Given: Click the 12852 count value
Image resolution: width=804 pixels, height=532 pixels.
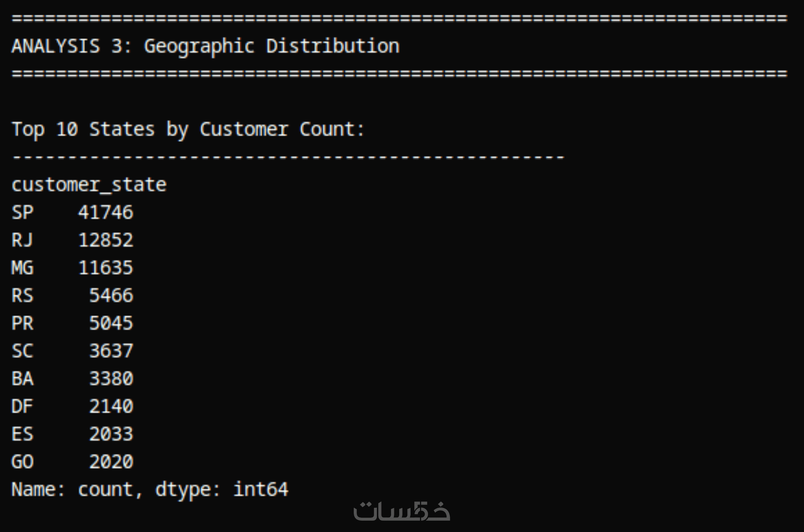Looking at the screenshot, I should pos(105,240).
